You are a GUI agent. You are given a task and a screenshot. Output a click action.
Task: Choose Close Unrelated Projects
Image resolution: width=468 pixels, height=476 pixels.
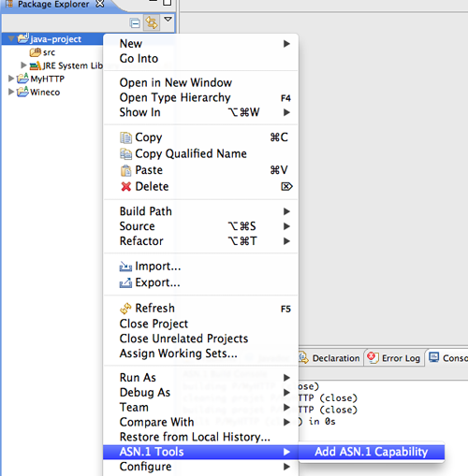pyautogui.click(x=200, y=339)
